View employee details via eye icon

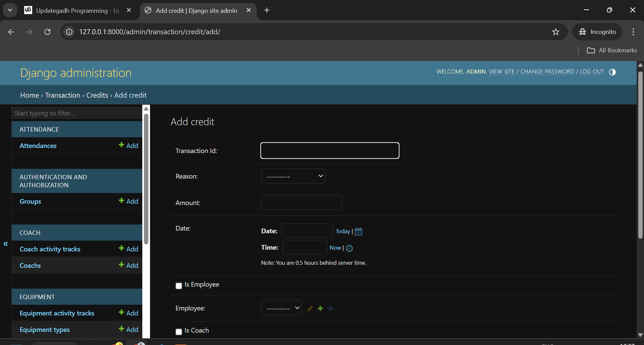tap(330, 308)
